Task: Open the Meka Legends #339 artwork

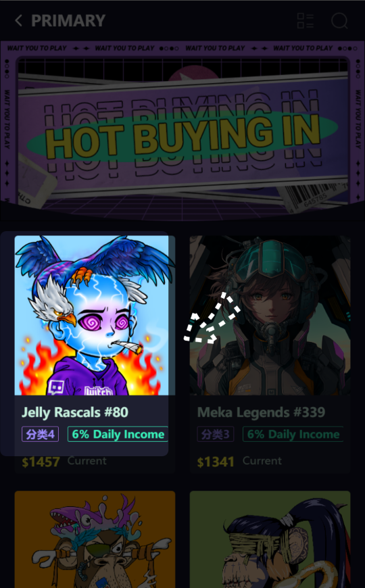Action: pos(270,316)
